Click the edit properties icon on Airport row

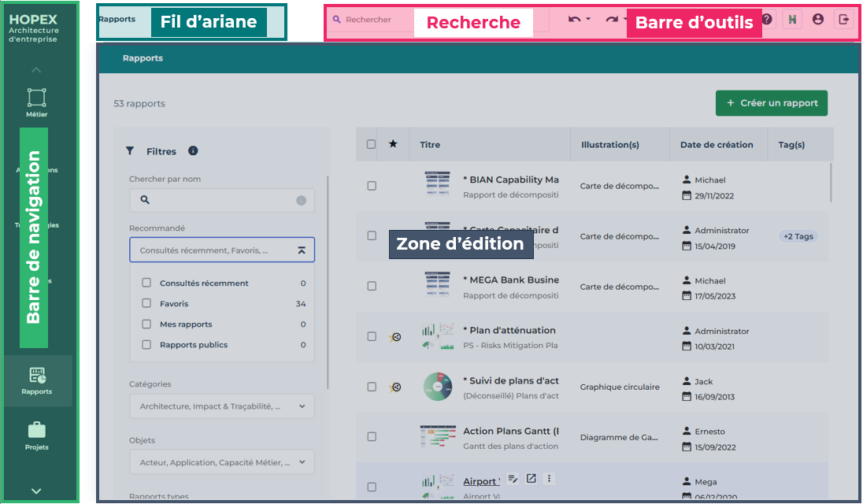click(513, 478)
